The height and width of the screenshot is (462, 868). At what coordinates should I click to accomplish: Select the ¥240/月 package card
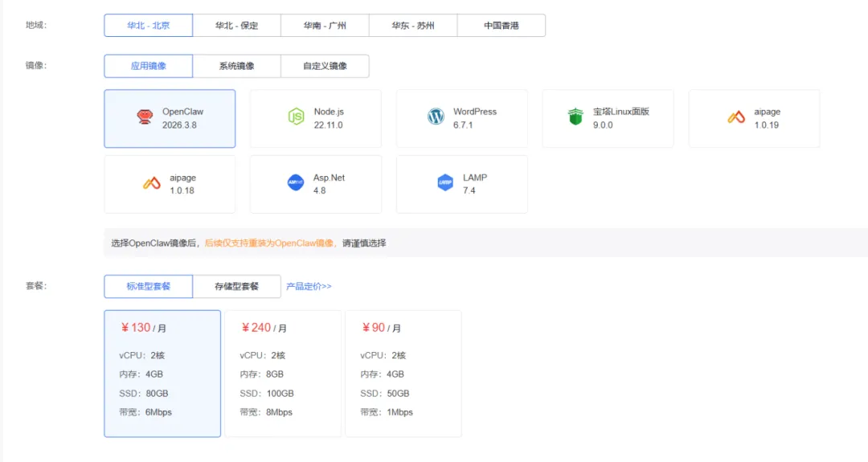[283, 373]
